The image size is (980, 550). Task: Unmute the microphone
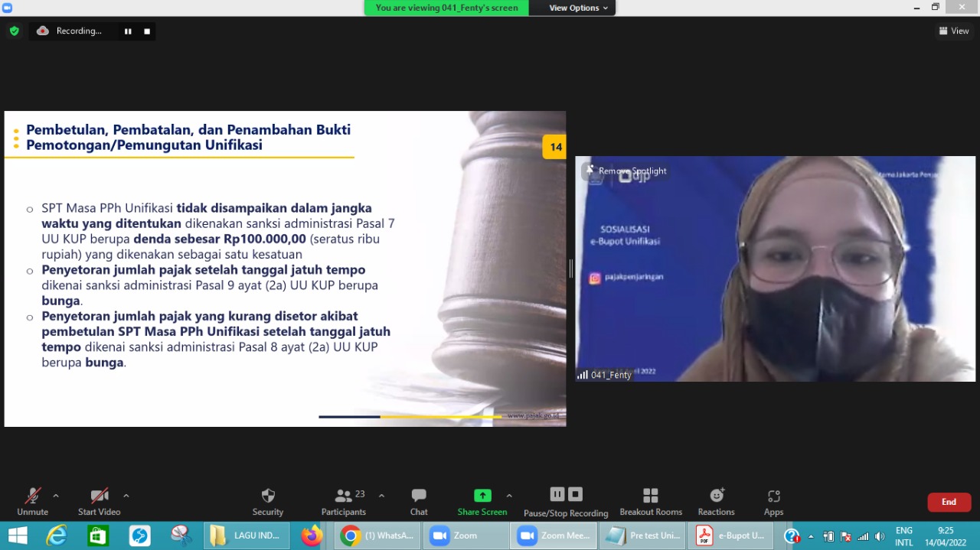(32, 502)
